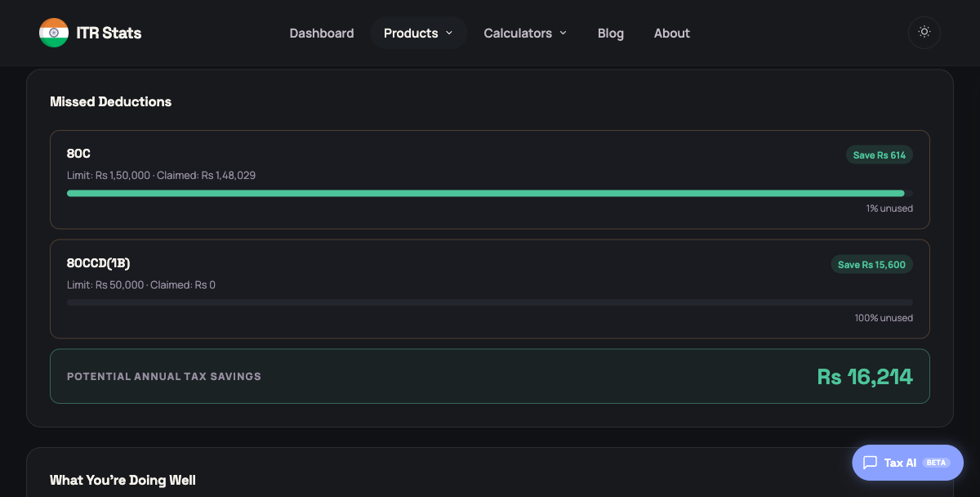Click the BETA badge on Tax AI
The height and width of the screenshot is (497, 980).
click(x=936, y=463)
